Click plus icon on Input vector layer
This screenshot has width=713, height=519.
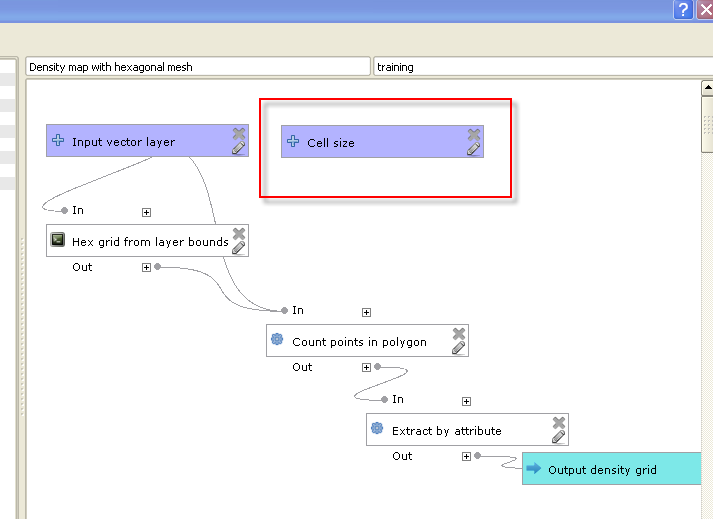pos(58,140)
